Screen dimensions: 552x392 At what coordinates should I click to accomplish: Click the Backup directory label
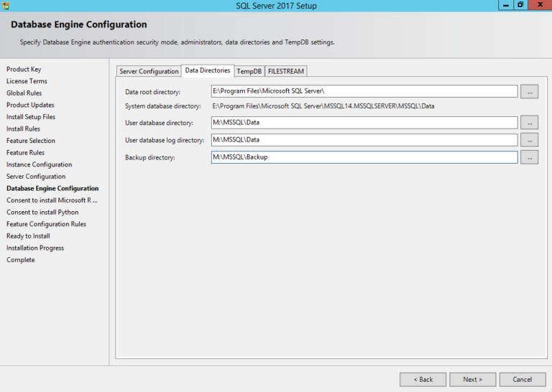point(150,158)
